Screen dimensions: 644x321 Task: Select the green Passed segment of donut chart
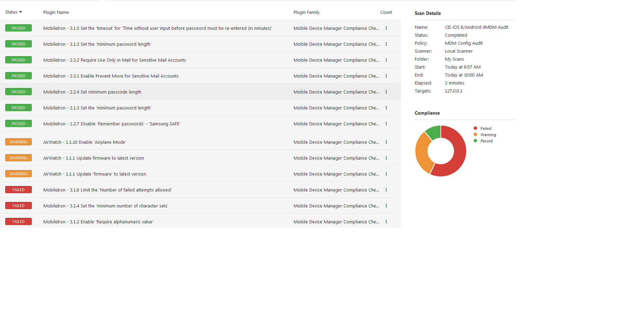click(x=435, y=132)
